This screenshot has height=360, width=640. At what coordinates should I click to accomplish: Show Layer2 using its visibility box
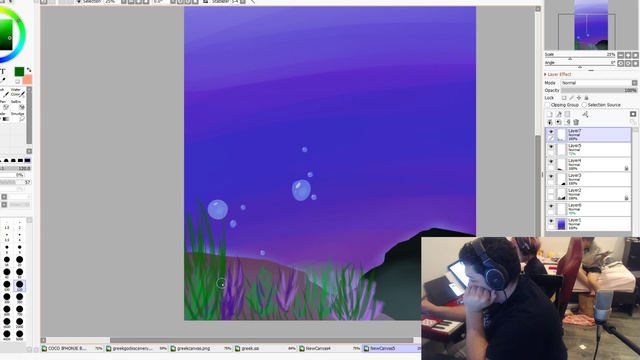point(551,191)
